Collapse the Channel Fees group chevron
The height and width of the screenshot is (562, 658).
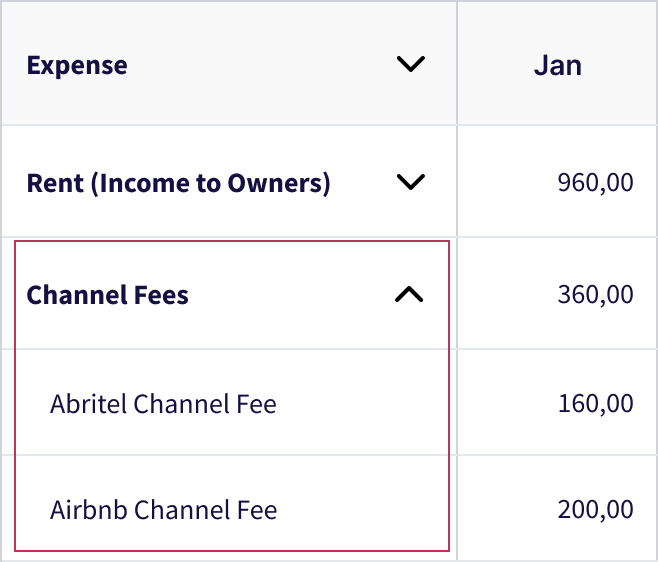pyautogui.click(x=410, y=295)
